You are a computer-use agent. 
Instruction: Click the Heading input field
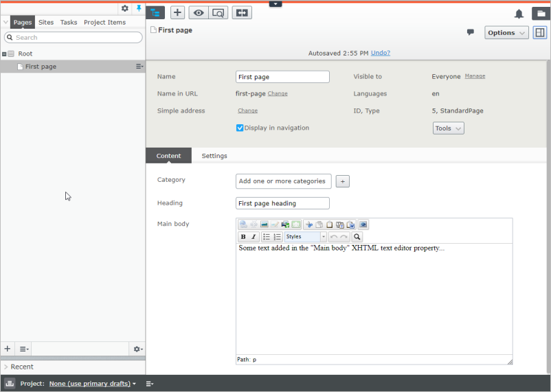click(x=282, y=203)
